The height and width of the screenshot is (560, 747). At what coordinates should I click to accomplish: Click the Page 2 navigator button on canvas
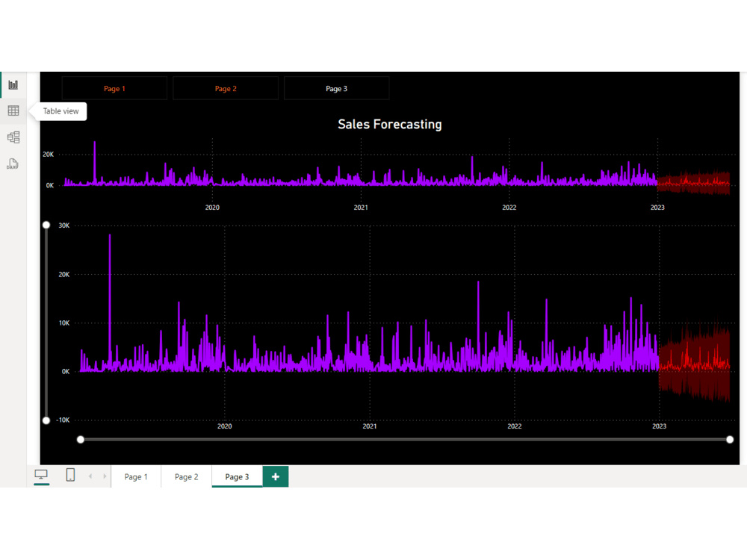[x=225, y=87]
